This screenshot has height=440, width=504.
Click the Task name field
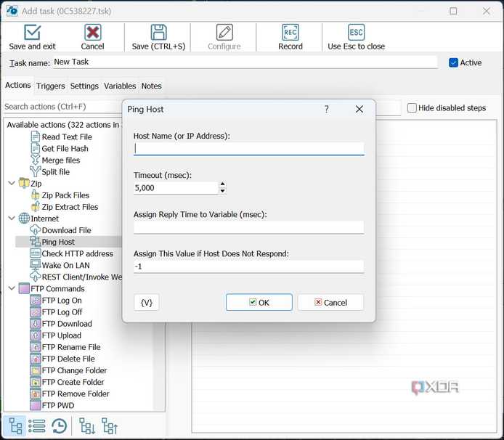[245, 62]
